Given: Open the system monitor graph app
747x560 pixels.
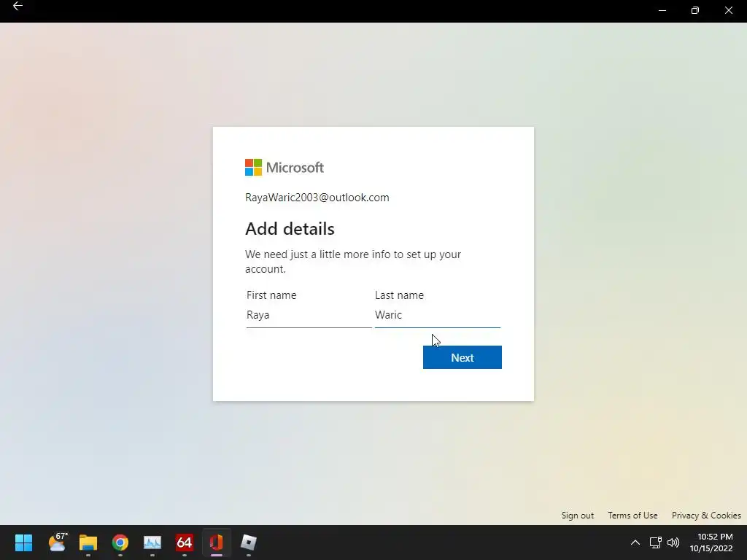Looking at the screenshot, I should tap(152, 542).
